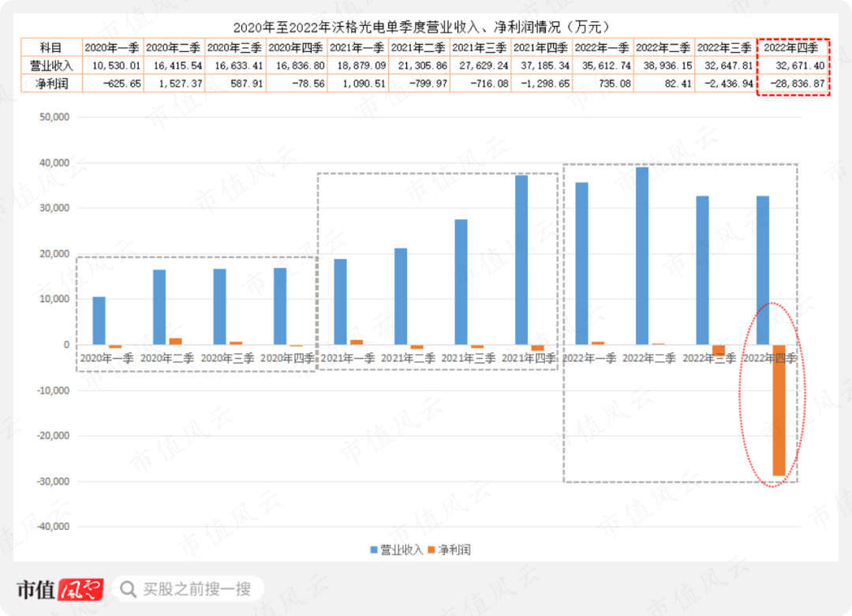The height and width of the screenshot is (616, 852).
Task: Select the 2021年四季 column header
Action: [x=542, y=47]
